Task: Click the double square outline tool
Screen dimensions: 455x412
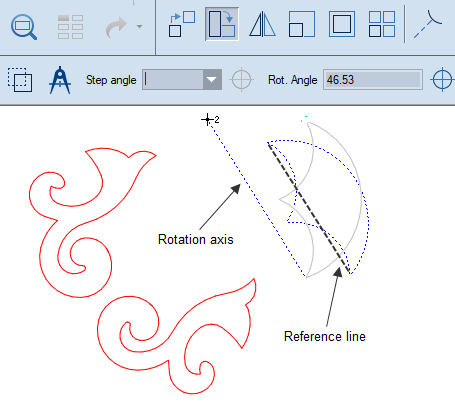Action: (342, 24)
